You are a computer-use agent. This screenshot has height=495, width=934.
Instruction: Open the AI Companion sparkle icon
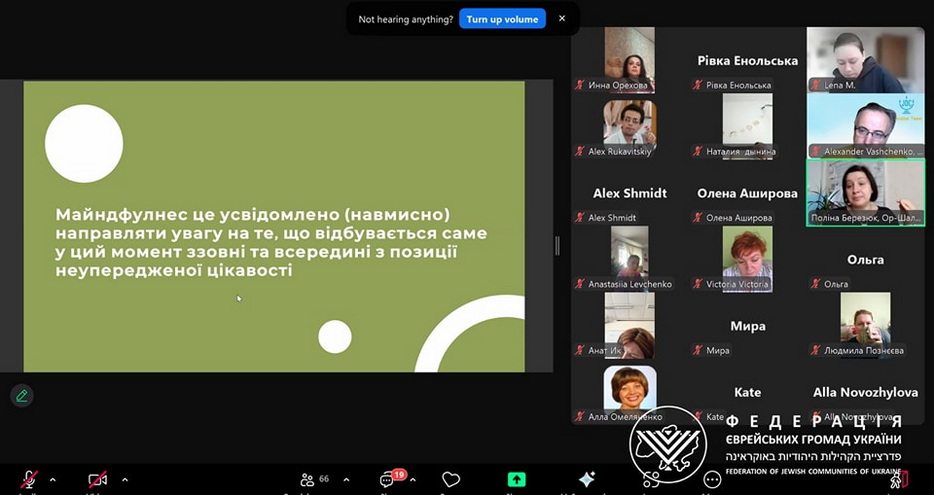[587, 480]
